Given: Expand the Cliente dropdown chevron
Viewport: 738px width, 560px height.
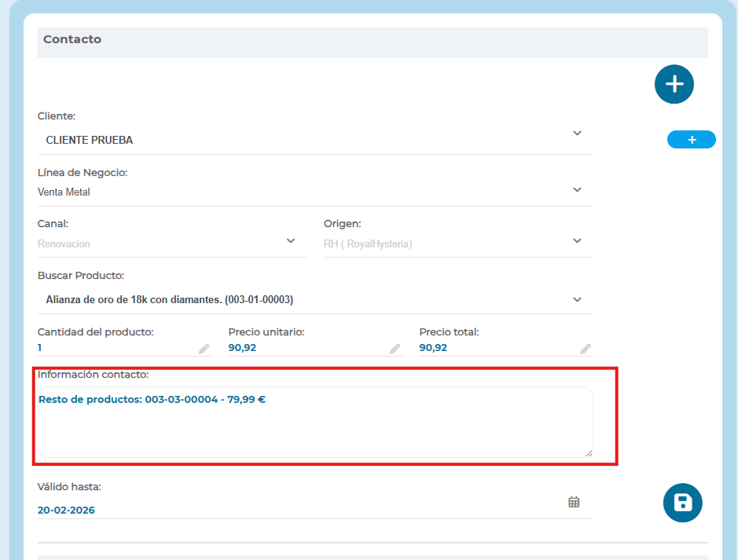Looking at the screenshot, I should tap(577, 134).
